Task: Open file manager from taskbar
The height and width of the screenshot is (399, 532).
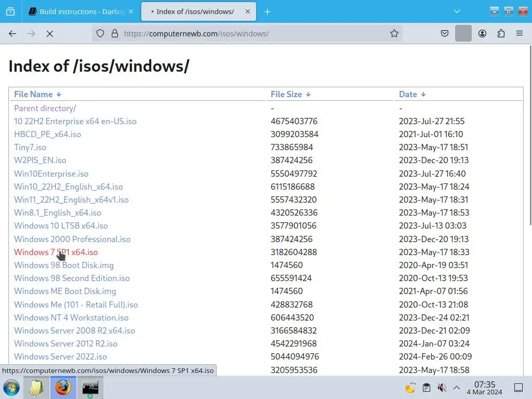Action: click(36, 388)
